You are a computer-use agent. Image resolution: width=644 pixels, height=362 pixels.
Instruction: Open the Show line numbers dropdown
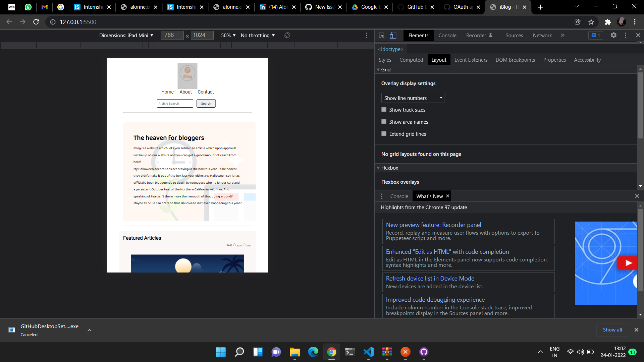[x=413, y=98]
